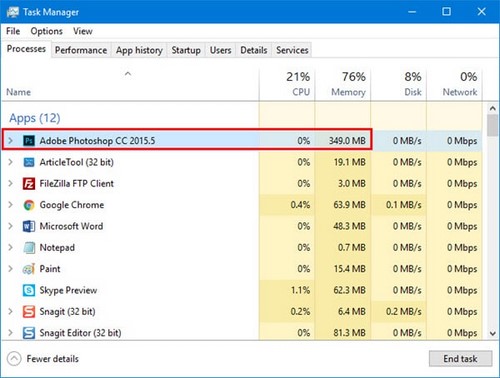
Task: Switch to the Users tab
Action: tap(220, 50)
